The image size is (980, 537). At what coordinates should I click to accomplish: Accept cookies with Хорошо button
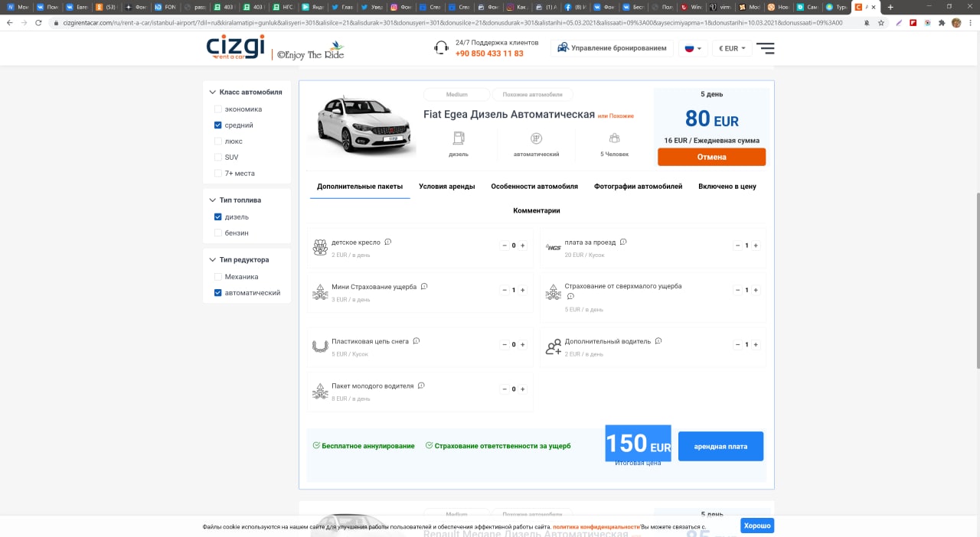click(757, 526)
